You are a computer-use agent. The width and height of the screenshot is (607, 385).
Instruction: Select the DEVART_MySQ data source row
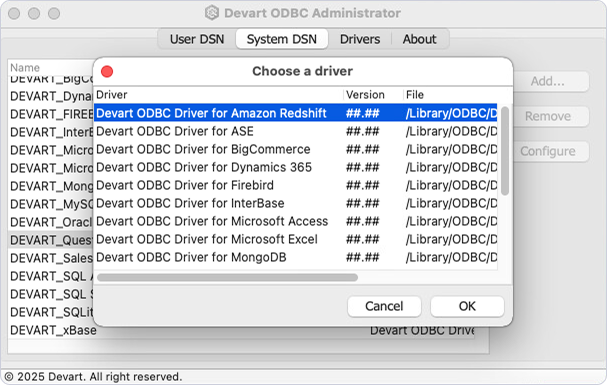click(51, 204)
